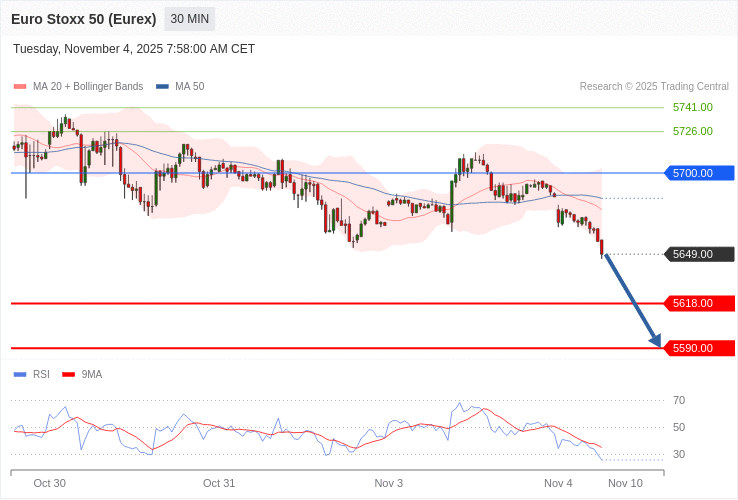The image size is (738, 500).
Task: Open the Research © 2025 Trading Central credit
Action: (x=654, y=87)
